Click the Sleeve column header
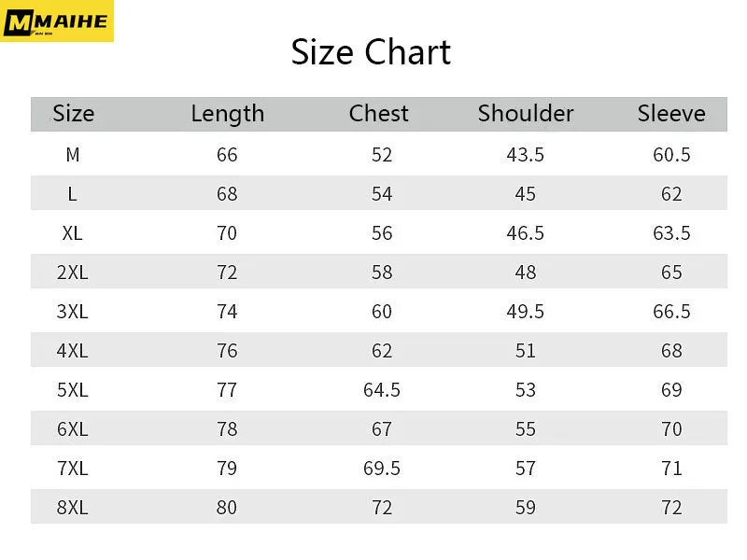The height and width of the screenshot is (560, 747). (671, 113)
